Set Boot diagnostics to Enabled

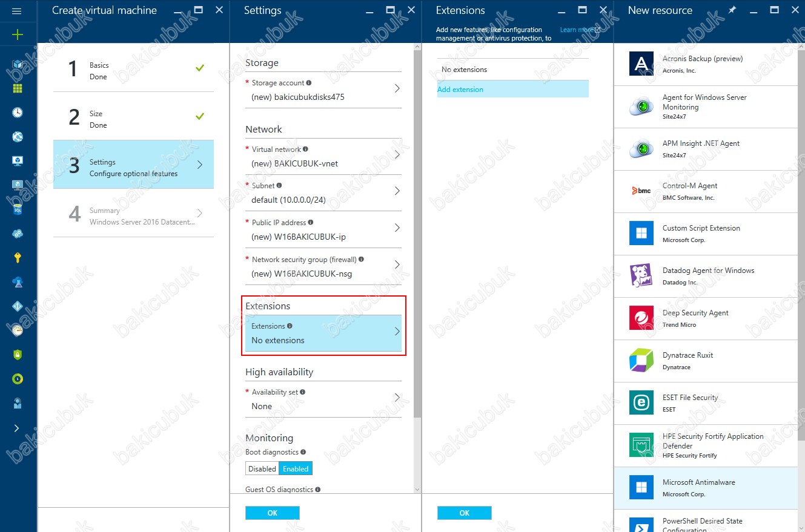click(296, 468)
